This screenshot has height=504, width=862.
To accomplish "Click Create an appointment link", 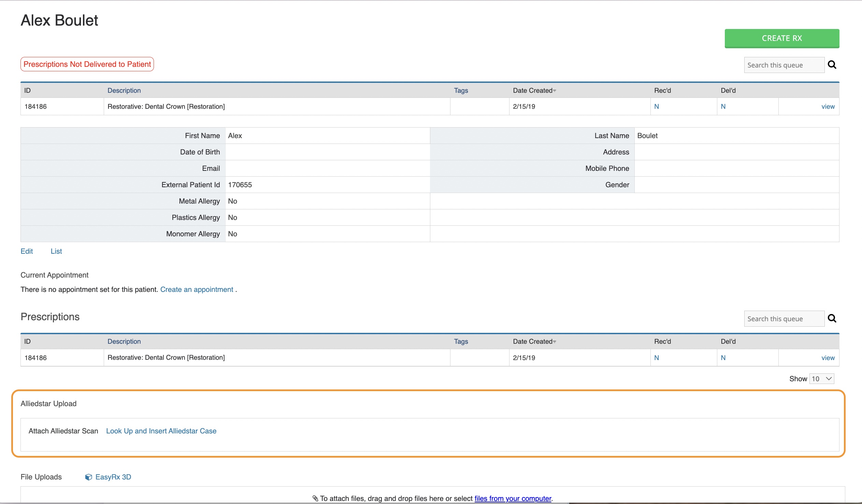I will click(197, 290).
